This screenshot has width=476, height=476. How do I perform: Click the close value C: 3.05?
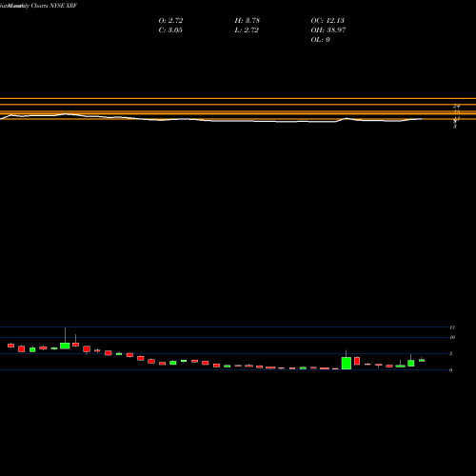click(170, 30)
